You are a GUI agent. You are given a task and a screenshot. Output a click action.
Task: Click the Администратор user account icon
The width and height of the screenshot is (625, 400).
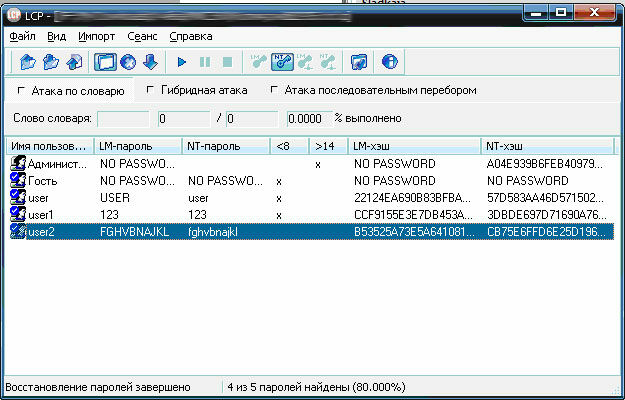point(18,163)
